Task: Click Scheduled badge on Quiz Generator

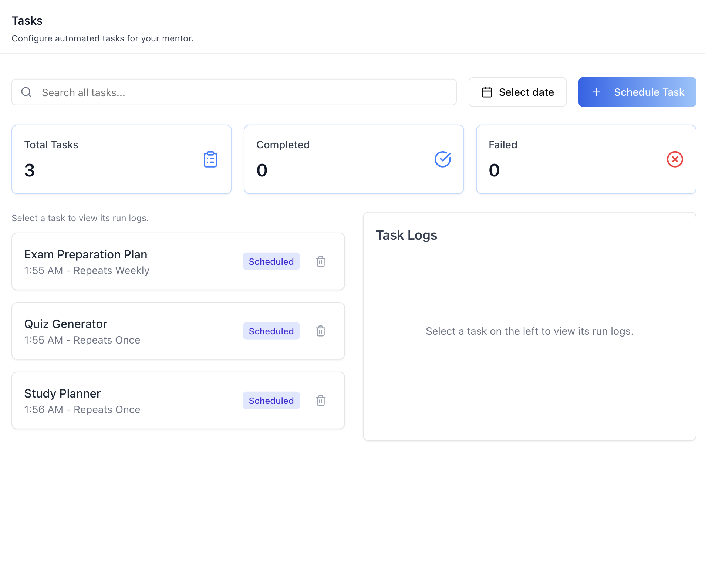Action: (271, 331)
